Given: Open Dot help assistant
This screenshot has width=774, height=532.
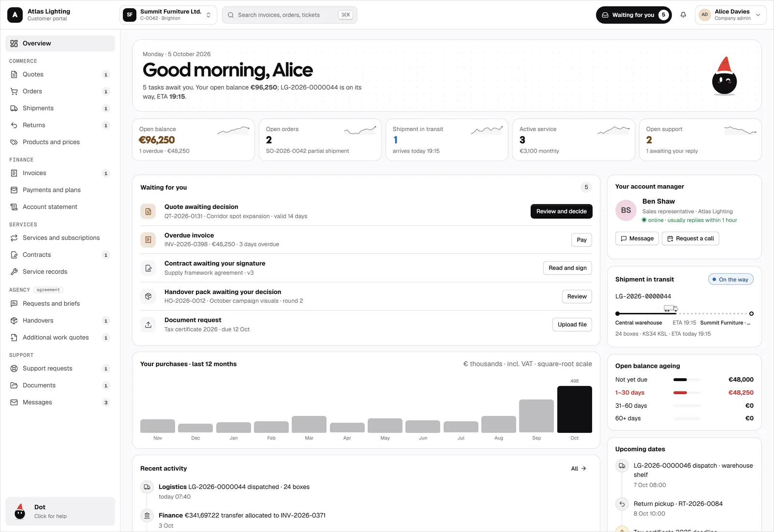Looking at the screenshot, I should click(x=60, y=511).
